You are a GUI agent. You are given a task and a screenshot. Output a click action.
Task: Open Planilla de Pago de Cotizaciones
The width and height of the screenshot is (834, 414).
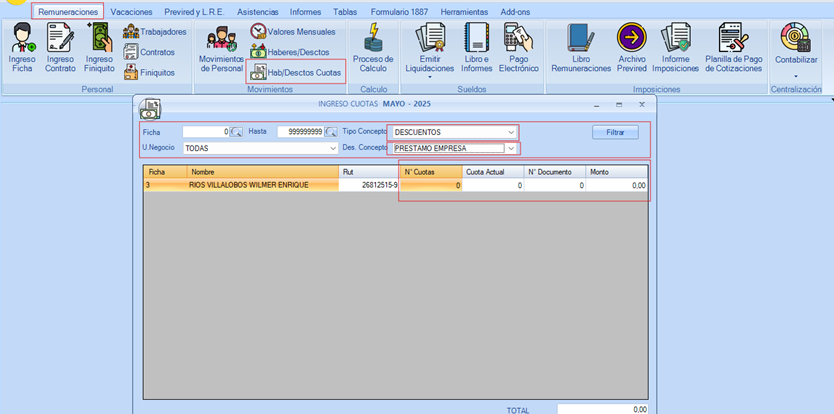point(734,50)
